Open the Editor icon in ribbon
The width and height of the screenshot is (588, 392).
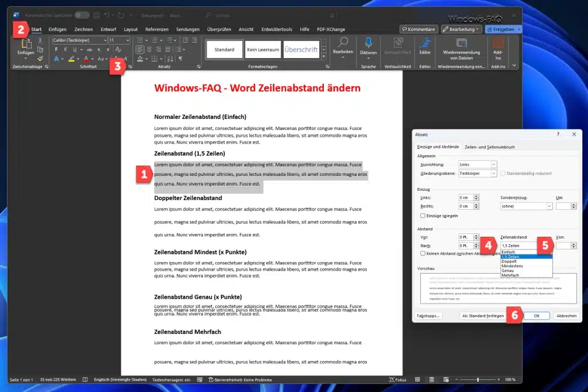(x=425, y=43)
